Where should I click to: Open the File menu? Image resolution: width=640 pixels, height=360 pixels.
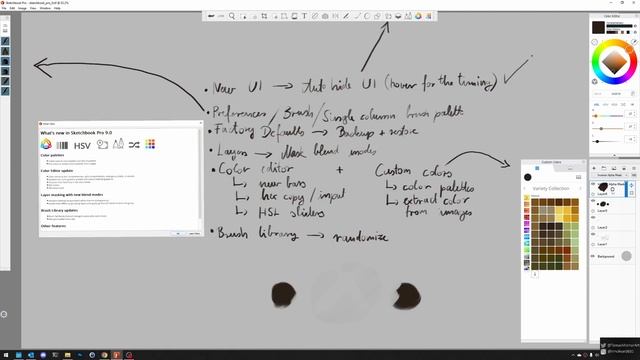[4, 8]
